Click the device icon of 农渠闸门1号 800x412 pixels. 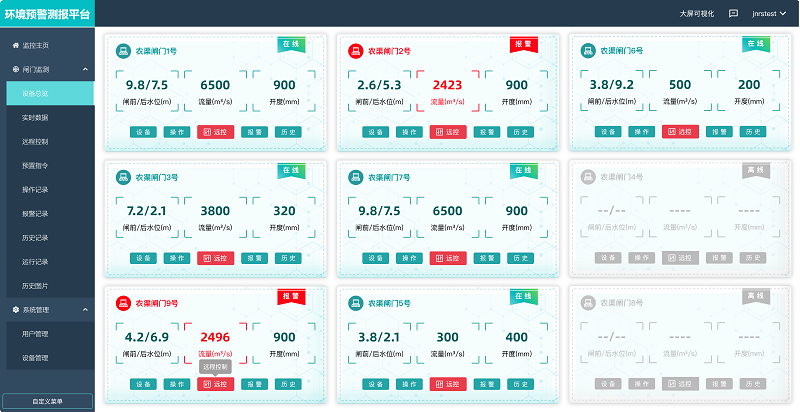tap(123, 51)
